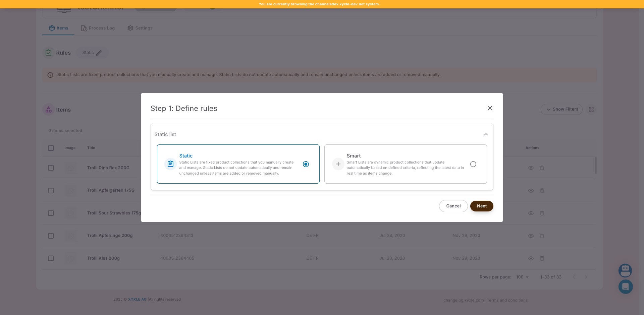The image size is (644, 315).
Task: Click the plus icon on Smart card
Action: (338, 164)
